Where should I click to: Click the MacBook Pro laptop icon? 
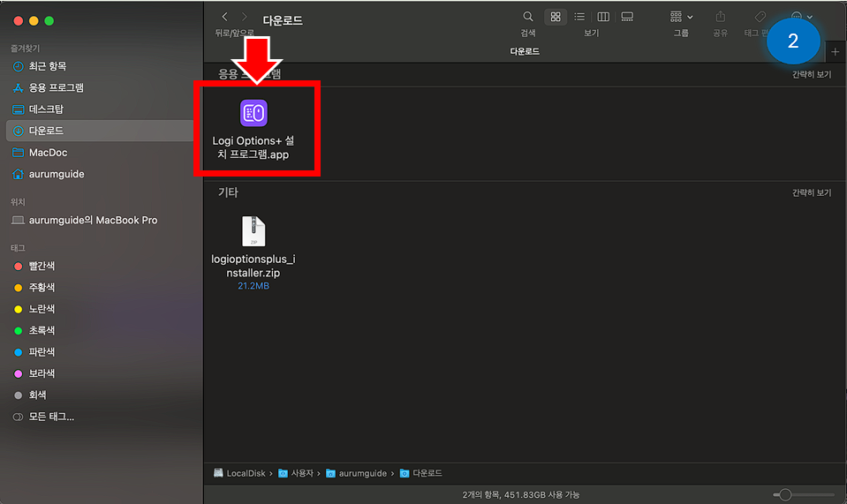click(18, 220)
